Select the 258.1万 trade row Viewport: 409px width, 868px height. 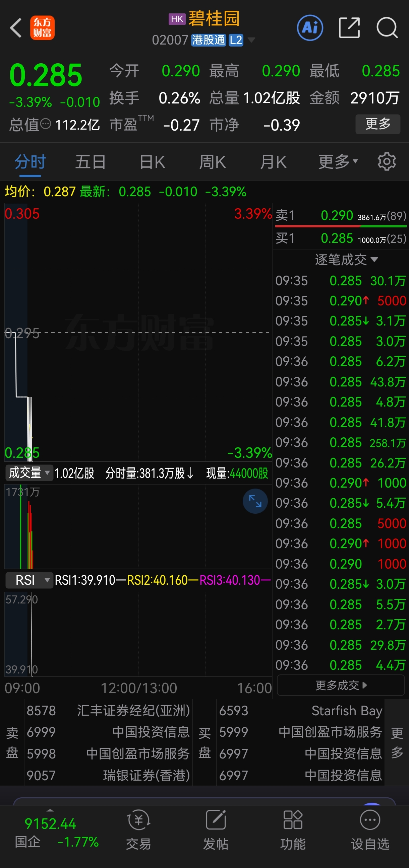point(341,442)
